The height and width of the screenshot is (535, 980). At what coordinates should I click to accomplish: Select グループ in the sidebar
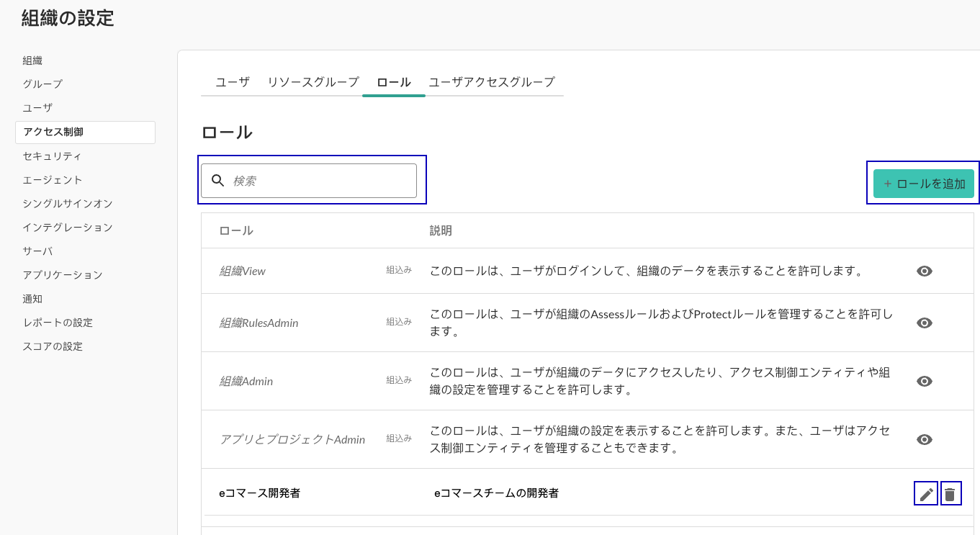click(x=42, y=84)
